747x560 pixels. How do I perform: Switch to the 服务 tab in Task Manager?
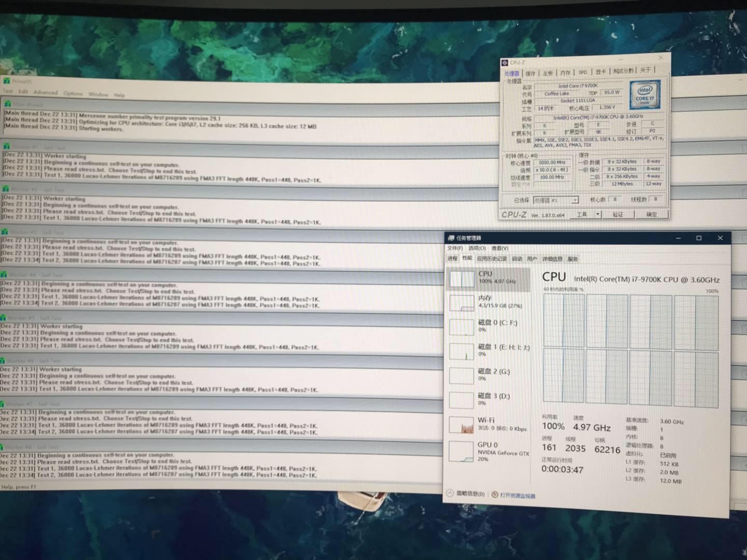(573, 259)
